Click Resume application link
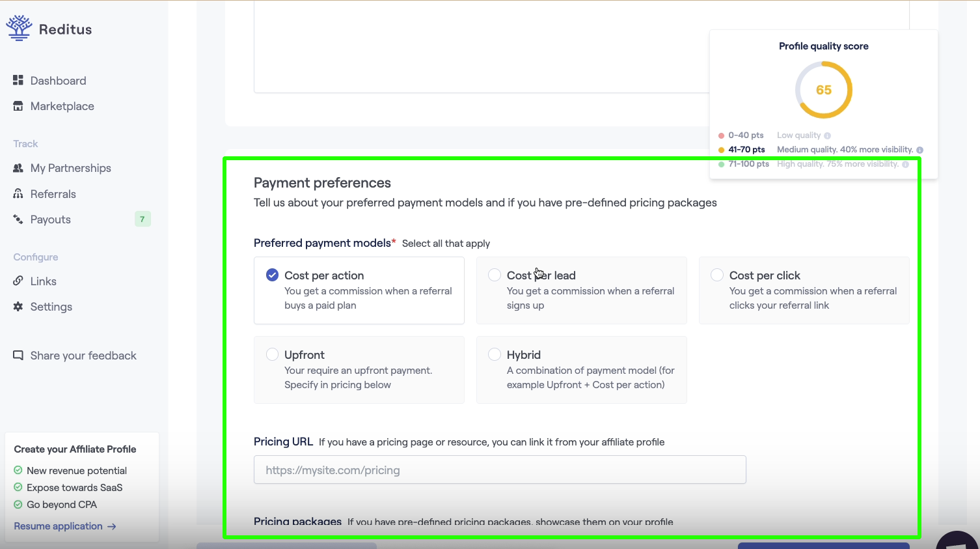Image resolution: width=980 pixels, height=549 pixels. (x=57, y=526)
